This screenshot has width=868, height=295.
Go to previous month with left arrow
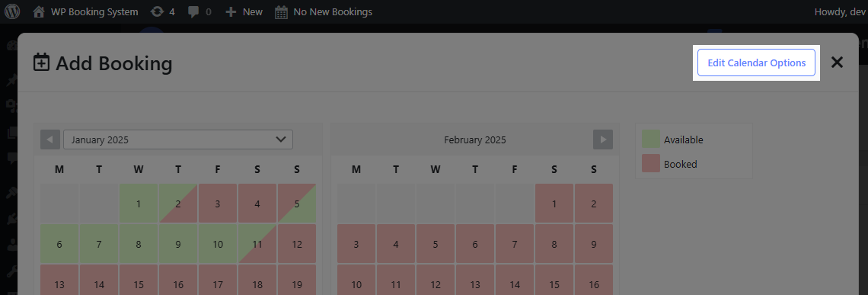coord(50,139)
